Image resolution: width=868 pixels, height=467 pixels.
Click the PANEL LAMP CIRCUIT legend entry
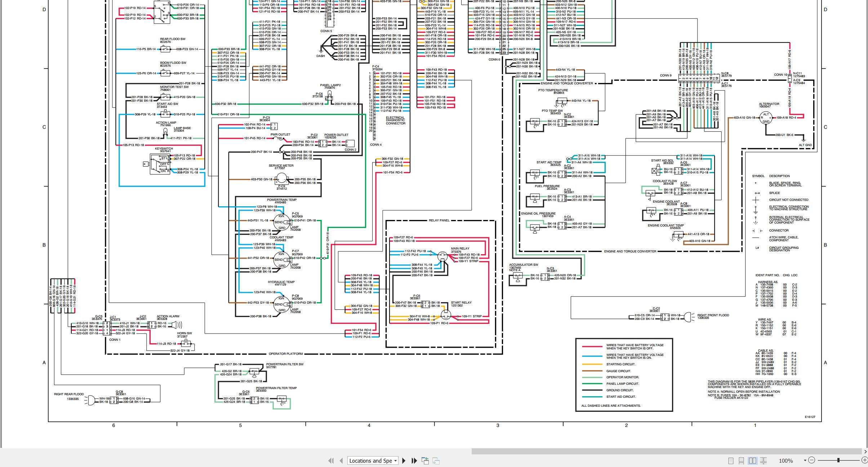(622, 384)
